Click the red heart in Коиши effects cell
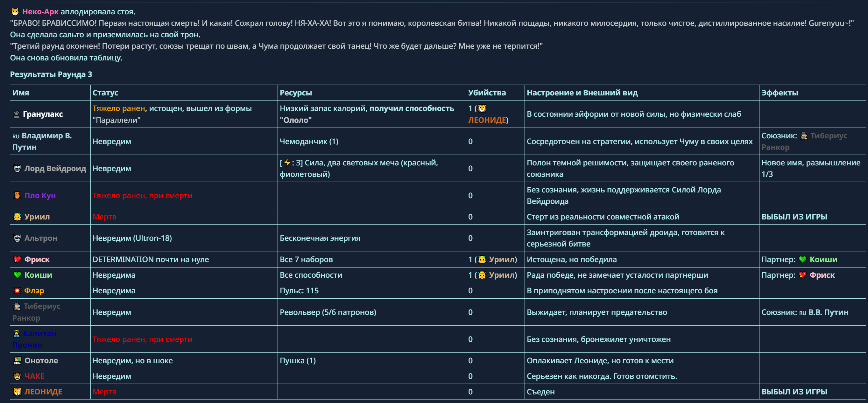Image resolution: width=868 pixels, height=403 pixels. coord(803,275)
